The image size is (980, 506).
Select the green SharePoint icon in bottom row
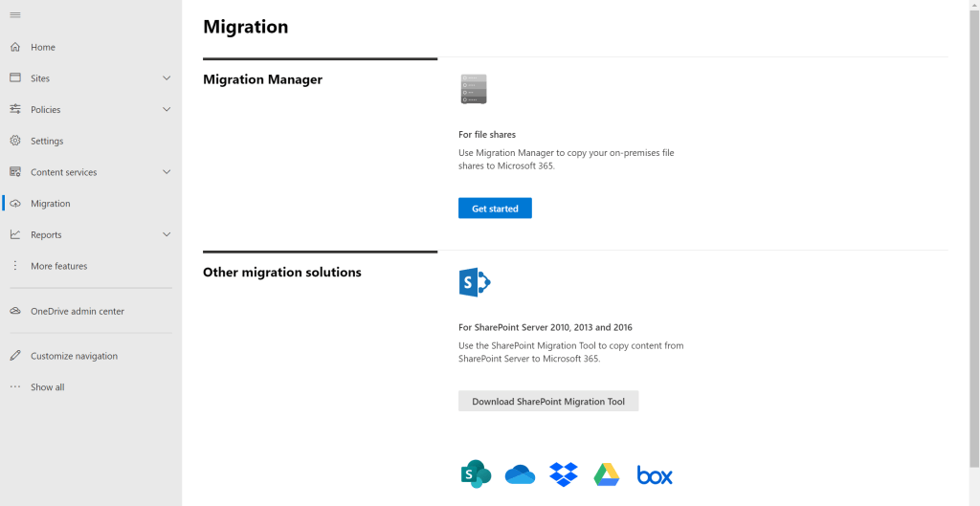pos(476,473)
